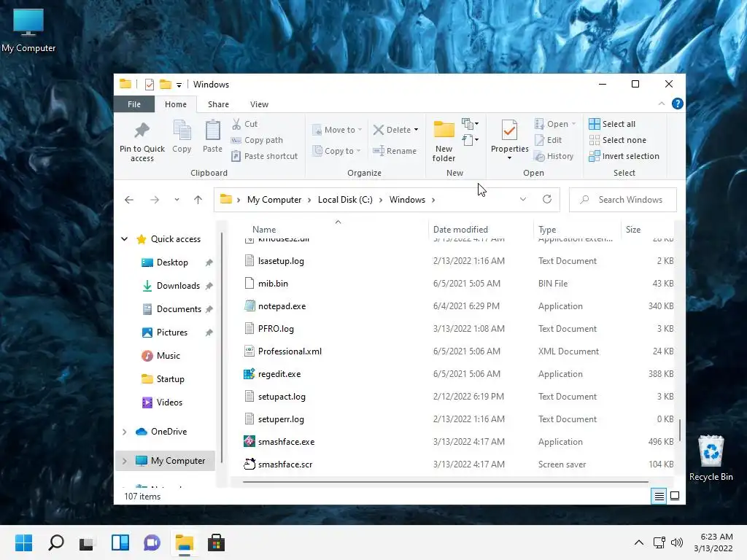The image size is (747, 560).
Task: Open taskbar Search magnifier
Action: point(55,542)
